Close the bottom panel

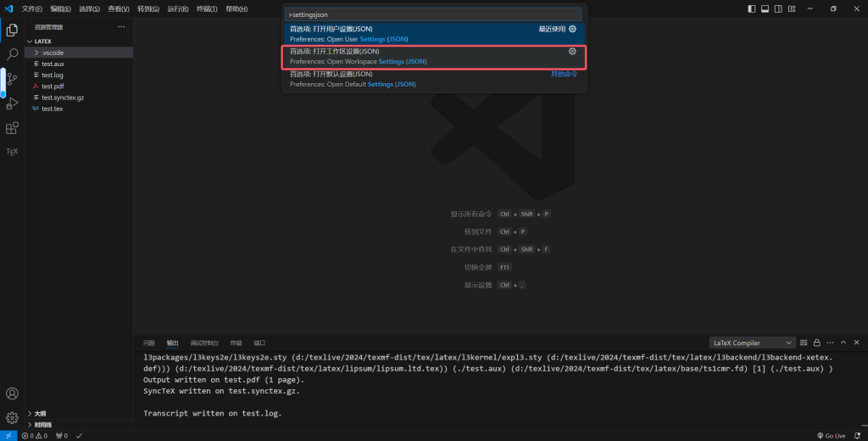pos(856,343)
